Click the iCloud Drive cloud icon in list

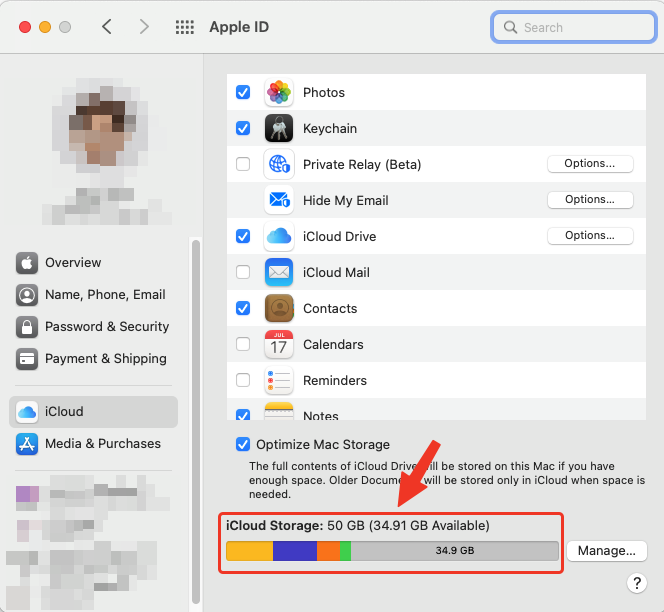coord(279,236)
